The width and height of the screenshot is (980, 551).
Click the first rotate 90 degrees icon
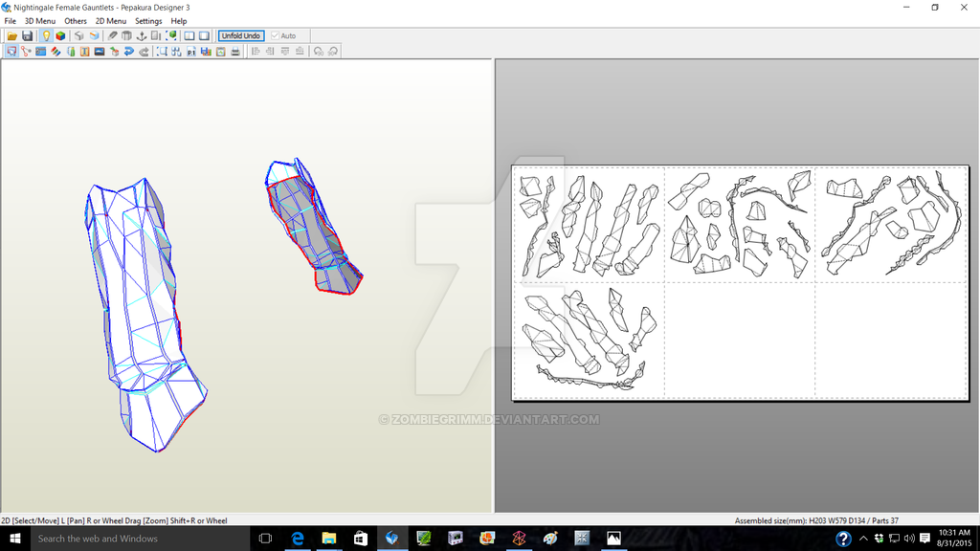pos(318,52)
